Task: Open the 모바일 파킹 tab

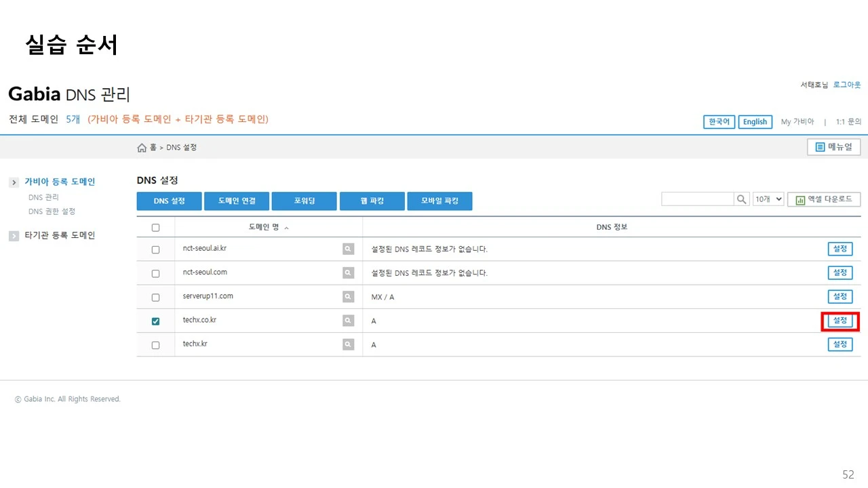Action: (x=440, y=201)
